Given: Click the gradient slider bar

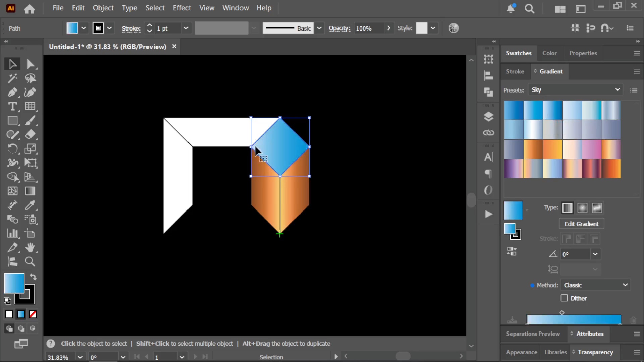Looking at the screenshot, I should click(x=574, y=319).
